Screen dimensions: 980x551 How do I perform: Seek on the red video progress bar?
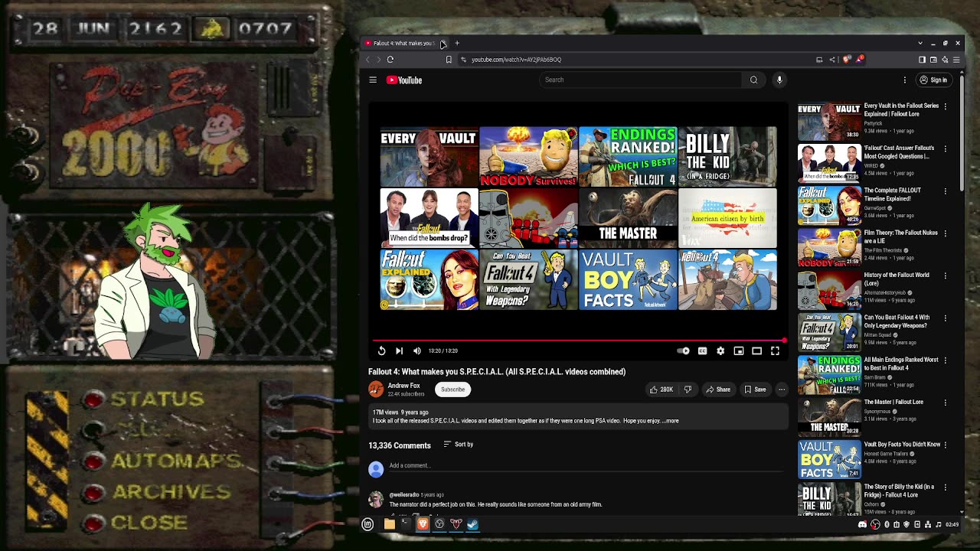coord(578,340)
